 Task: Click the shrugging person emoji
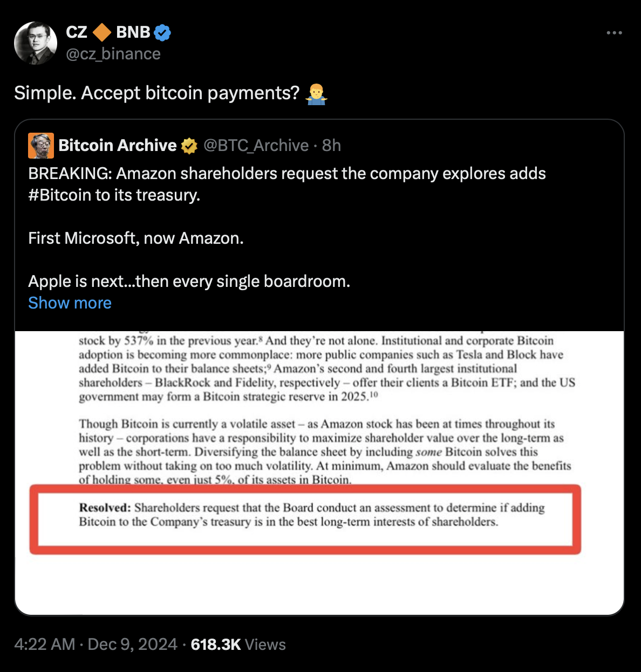316,94
